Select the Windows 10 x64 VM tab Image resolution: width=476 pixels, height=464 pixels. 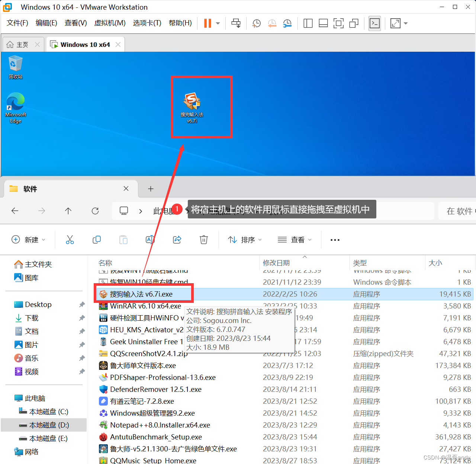click(85, 45)
